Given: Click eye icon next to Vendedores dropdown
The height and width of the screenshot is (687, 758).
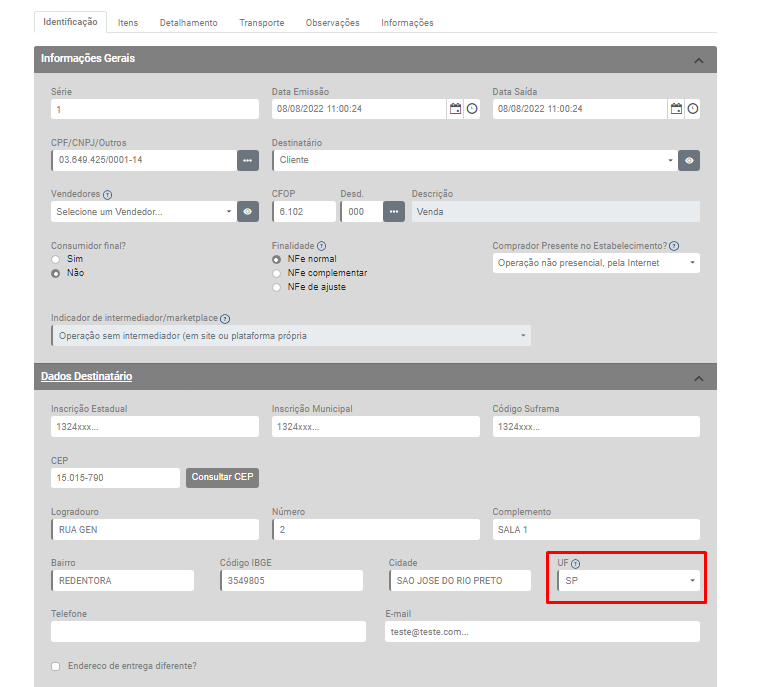Looking at the screenshot, I should coord(248,212).
